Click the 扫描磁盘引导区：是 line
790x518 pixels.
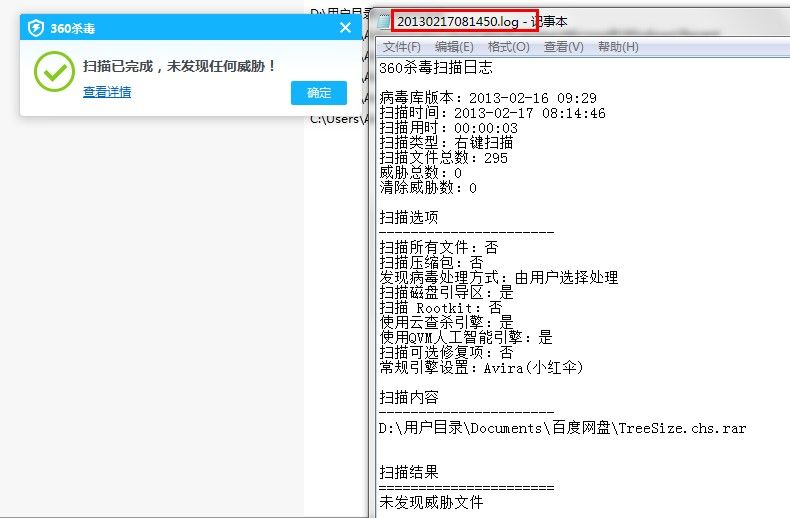coord(446,292)
